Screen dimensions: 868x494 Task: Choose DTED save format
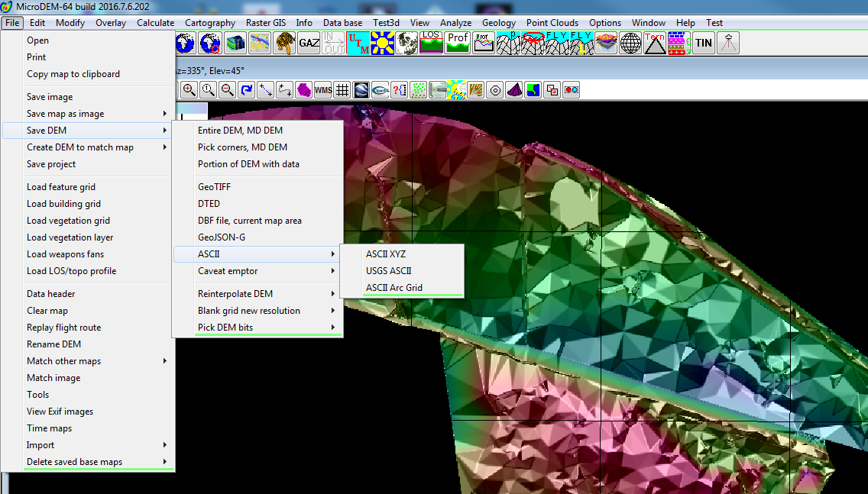tap(257, 204)
